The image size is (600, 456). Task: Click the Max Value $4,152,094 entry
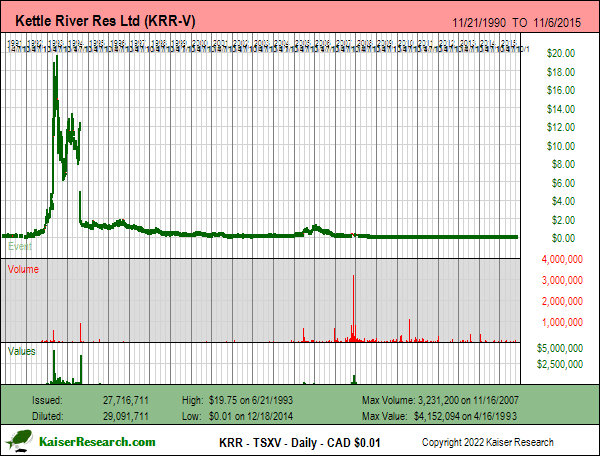[439, 416]
